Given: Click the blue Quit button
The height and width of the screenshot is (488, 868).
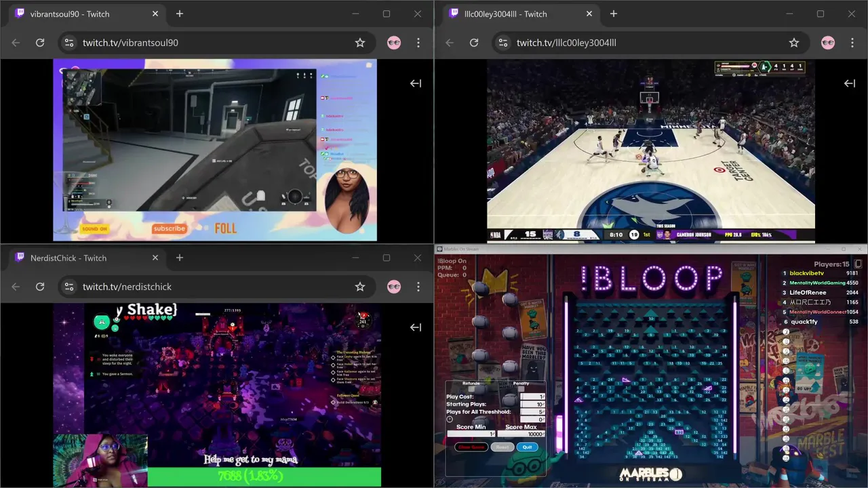Looking at the screenshot, I should [x=528, y=447].
